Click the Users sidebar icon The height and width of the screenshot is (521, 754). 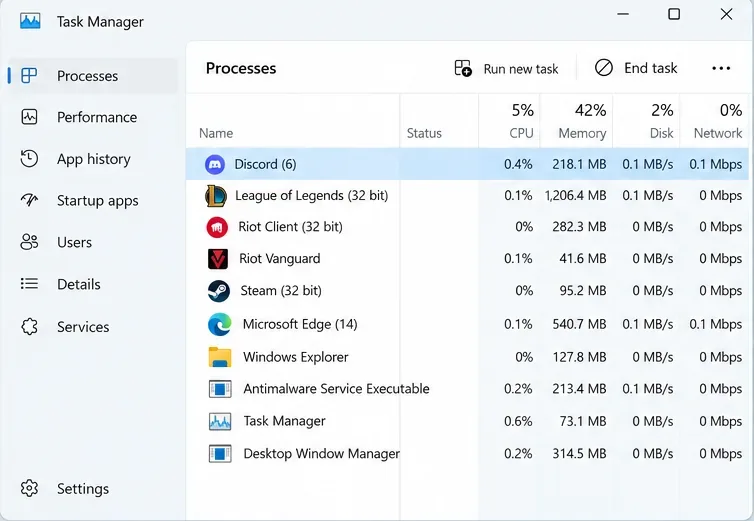click(x=29, y=242)
